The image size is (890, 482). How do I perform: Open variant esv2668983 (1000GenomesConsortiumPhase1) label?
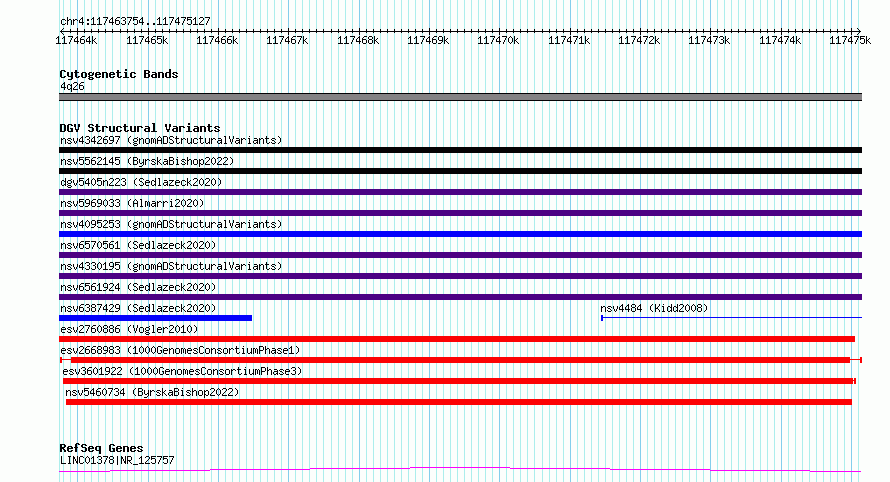tap(180, 350)
